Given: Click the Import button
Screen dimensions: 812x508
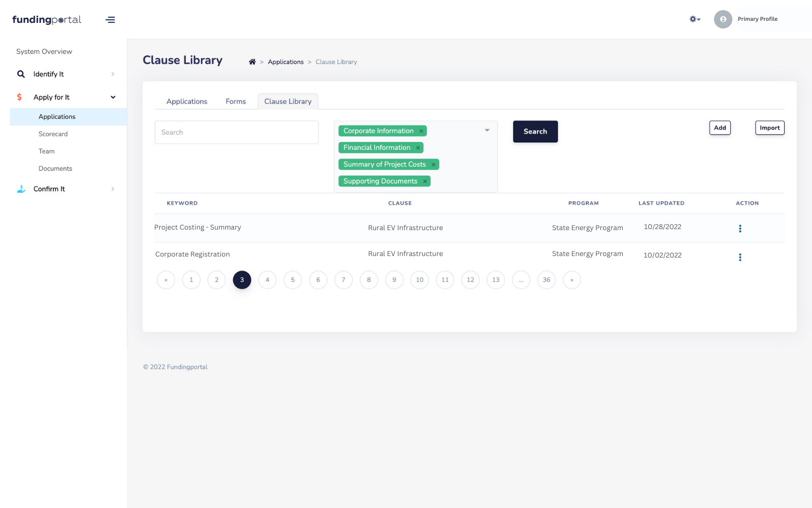Looking at the screenshot, I should (769, 128).
